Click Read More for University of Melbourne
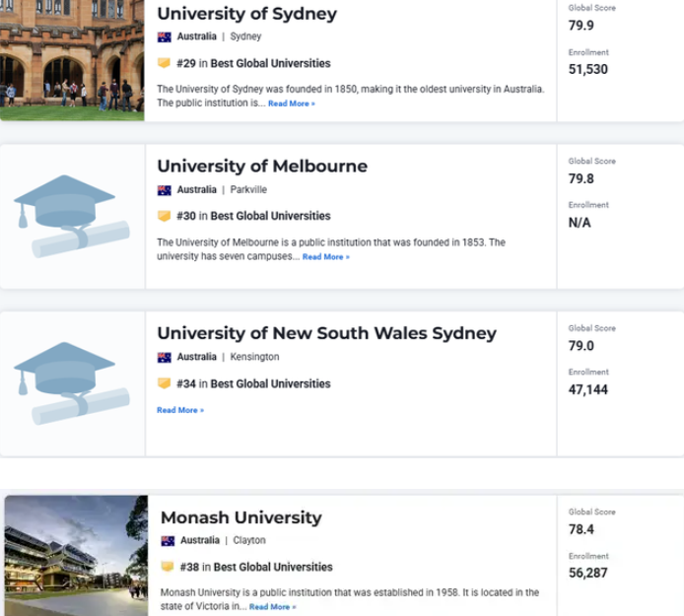 click(326, 257)
